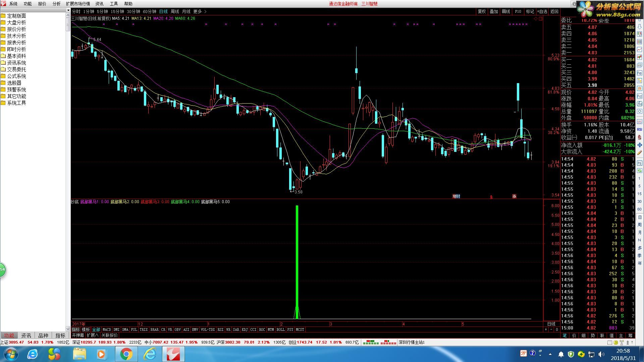Click the green refresh icon in right toolbar
Image resolution: width=644 pixels, height=362 pixels.
pos(640,171)
